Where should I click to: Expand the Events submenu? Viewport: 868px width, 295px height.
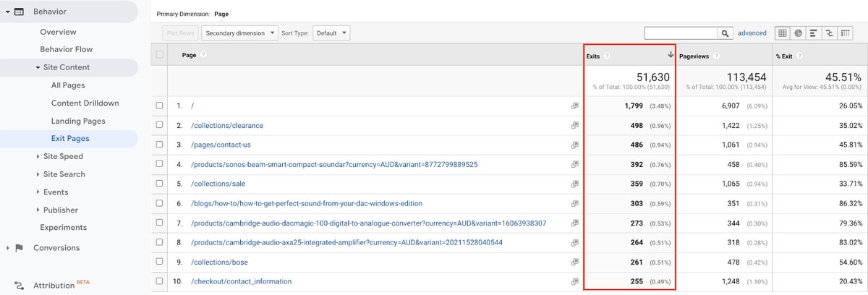38,192
